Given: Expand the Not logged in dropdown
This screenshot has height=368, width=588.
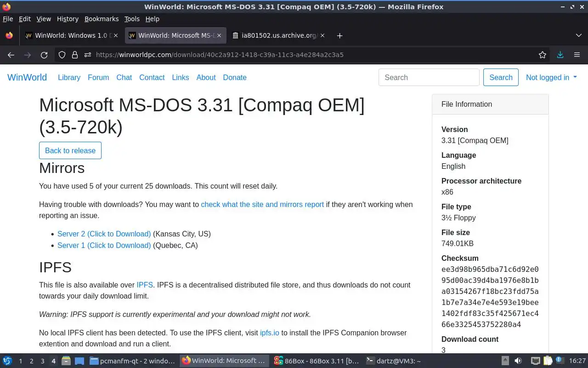Looking at the screenshot, I should [x=551, y=77].
